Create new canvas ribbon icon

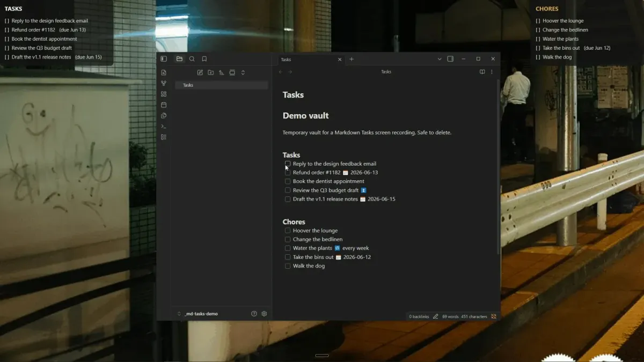tap(164, 94)
